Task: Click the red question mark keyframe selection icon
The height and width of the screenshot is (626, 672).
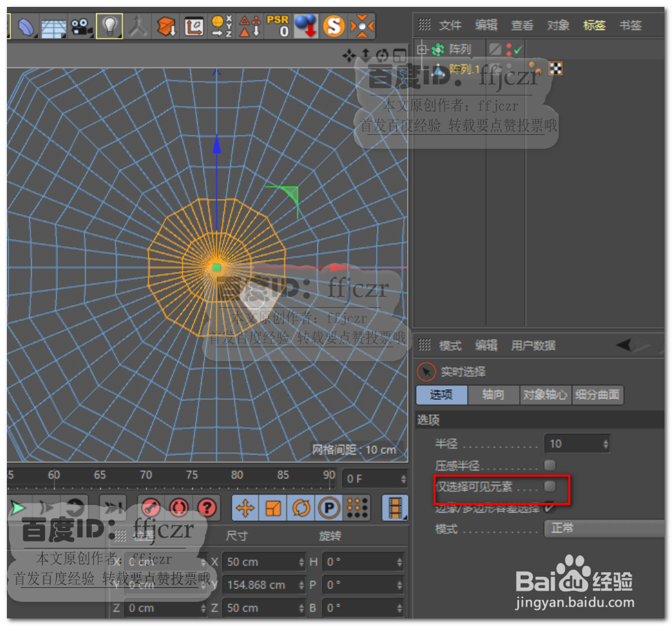Action: (x=207, y=508)
